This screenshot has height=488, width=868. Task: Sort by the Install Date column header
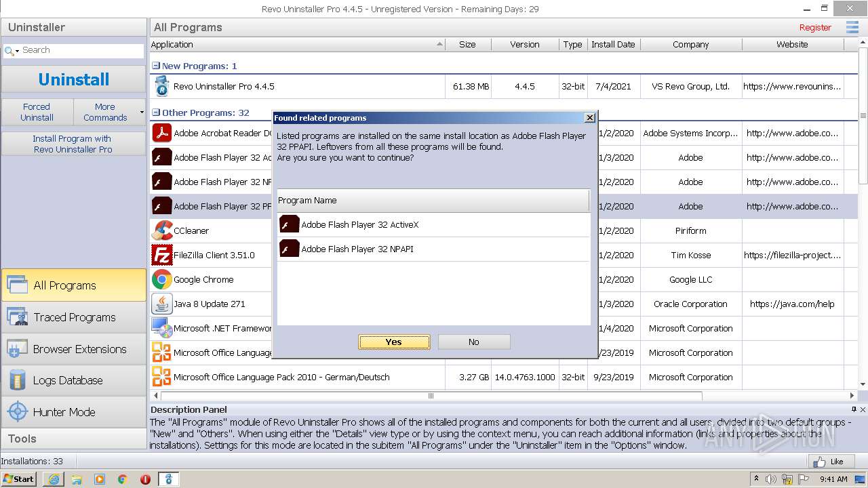coord(614,44)
